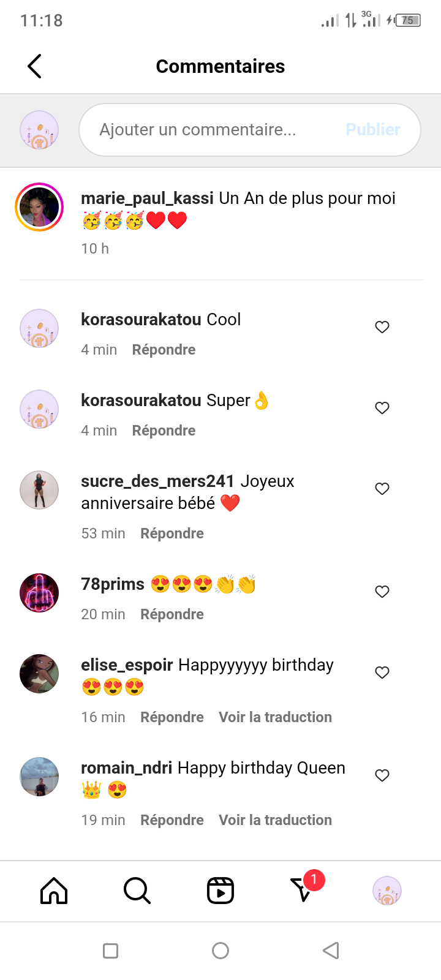The height and width of the screenshot is (980, 441).
Task: Like korasourakatou's "Cool" comment
Action: [382, 327]
